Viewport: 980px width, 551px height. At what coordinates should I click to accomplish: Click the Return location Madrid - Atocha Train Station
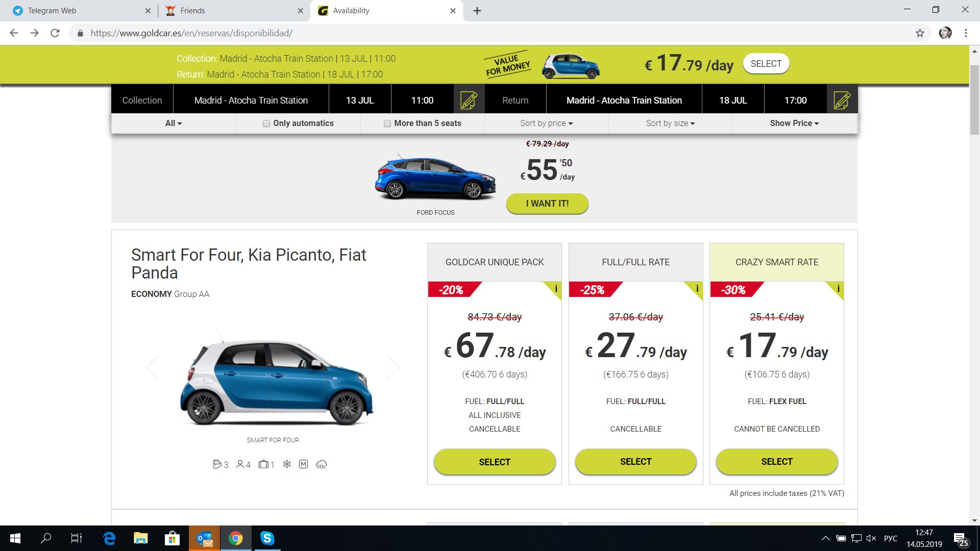tap(624, 100)
